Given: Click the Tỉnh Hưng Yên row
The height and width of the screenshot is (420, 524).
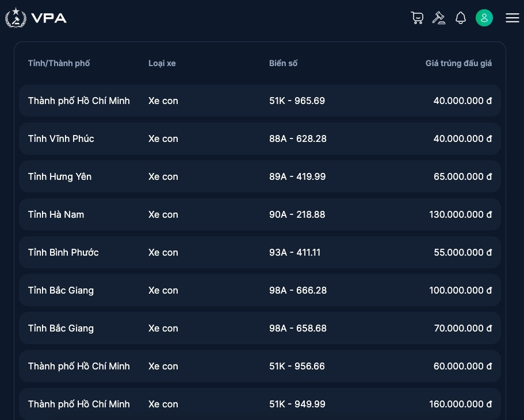Looking at the screenshot, I should point(60,176).
